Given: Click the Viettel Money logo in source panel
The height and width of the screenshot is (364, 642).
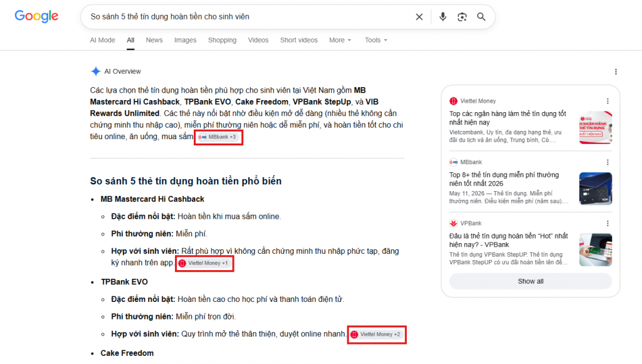Looking at the screenshot, I should coord(453,101).
